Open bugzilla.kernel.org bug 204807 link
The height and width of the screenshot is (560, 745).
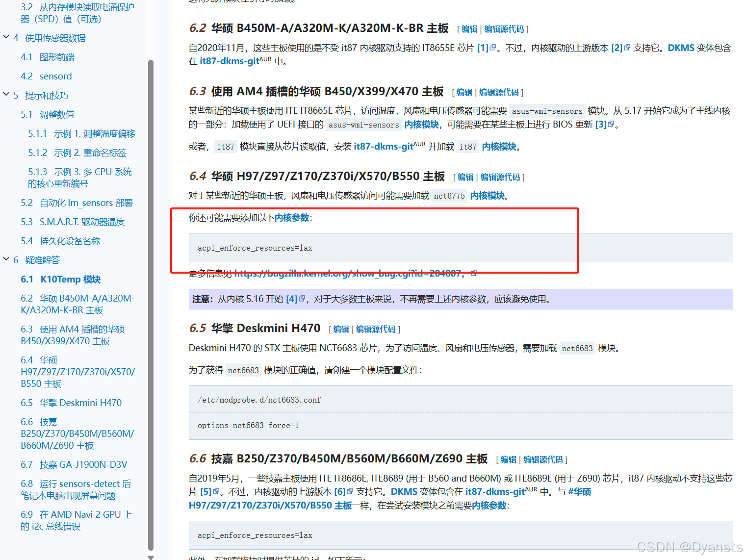[x=355, y=273]
